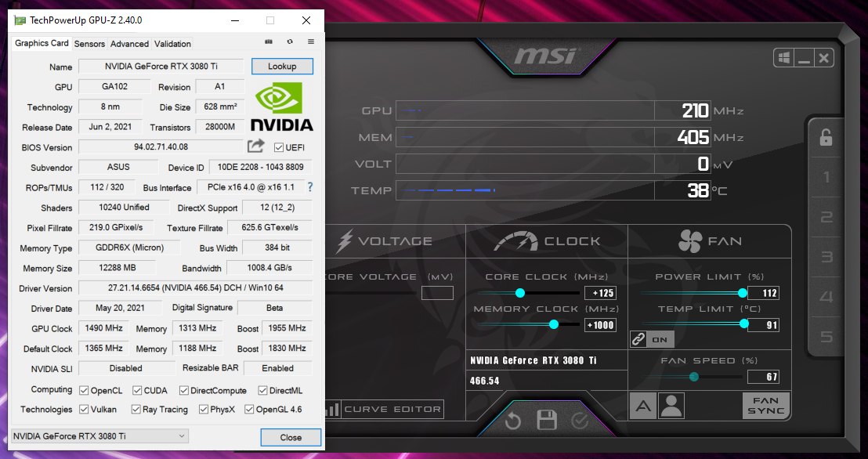Switch to the Validation tab
The width and height of the screenshot is (868, 459).
click(172, 44)
